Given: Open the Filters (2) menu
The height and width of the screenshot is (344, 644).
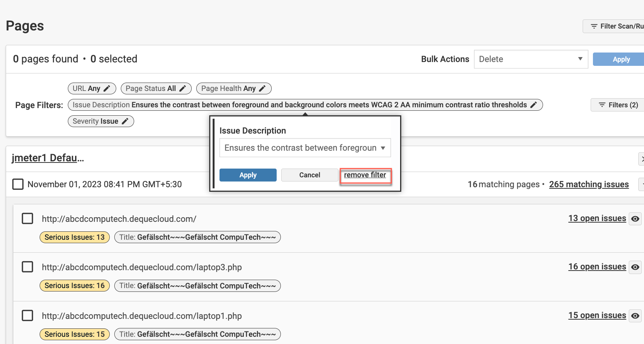Looking at the screenshot, I should pyautogui.click(x=618, y=105).
